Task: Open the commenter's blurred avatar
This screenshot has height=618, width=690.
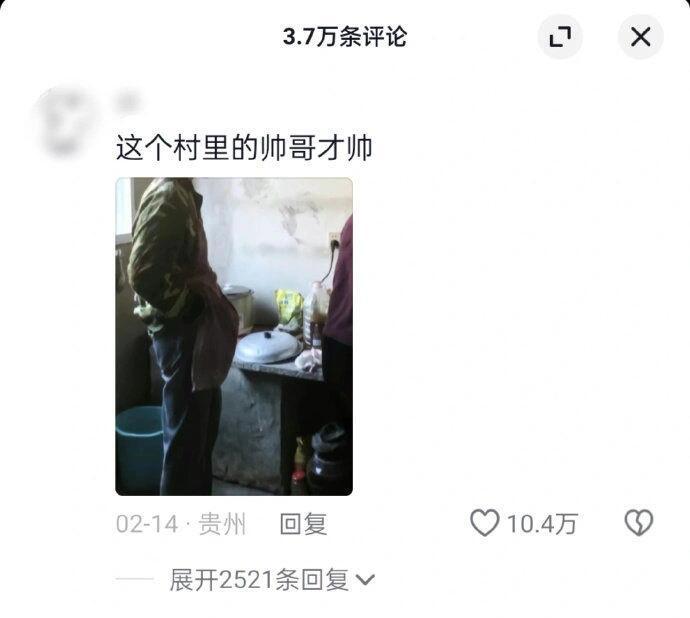Action: 65,121
